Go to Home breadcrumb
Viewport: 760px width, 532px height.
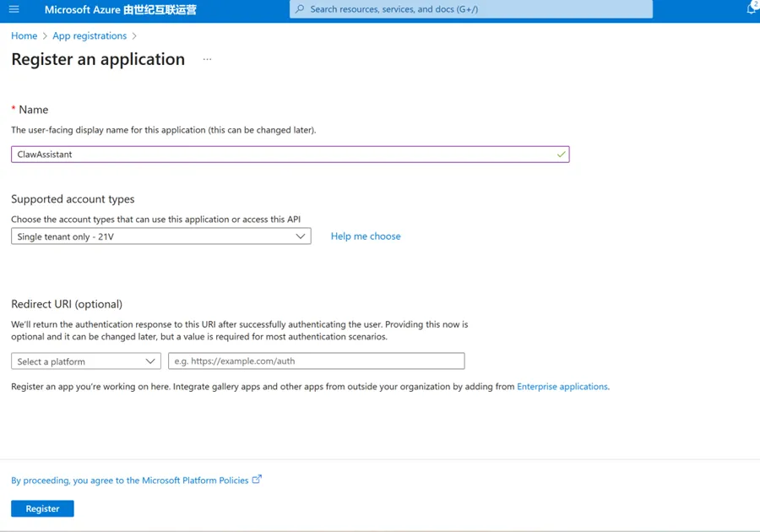tap(24, 35)
